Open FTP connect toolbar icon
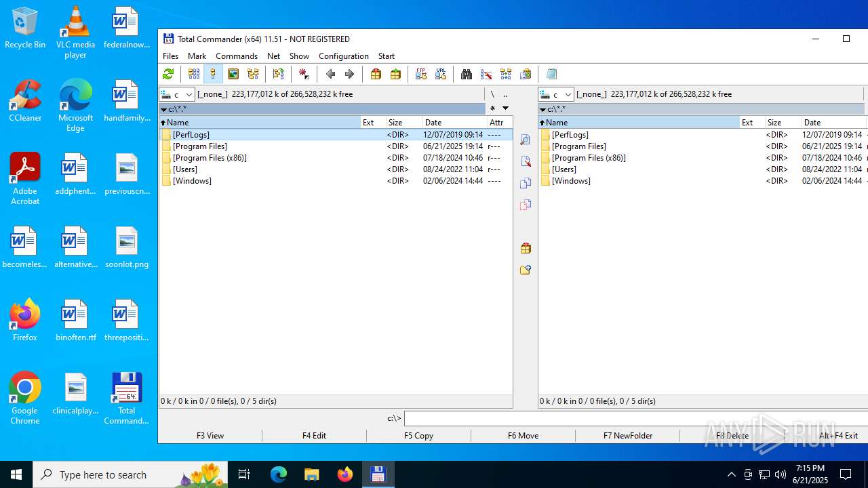The width and height of the screenshot is (868, 488). (421, 74)
